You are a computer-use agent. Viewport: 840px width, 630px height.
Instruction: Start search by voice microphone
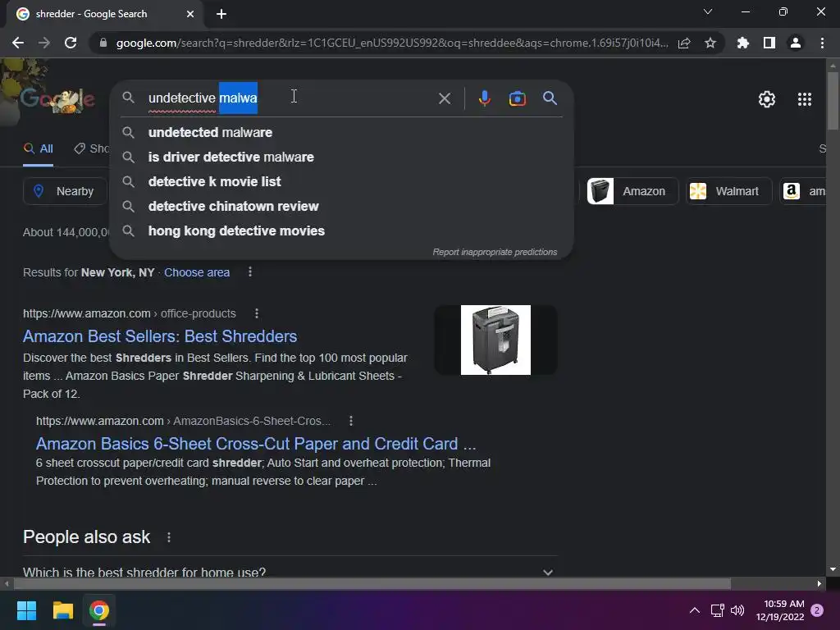484,98
